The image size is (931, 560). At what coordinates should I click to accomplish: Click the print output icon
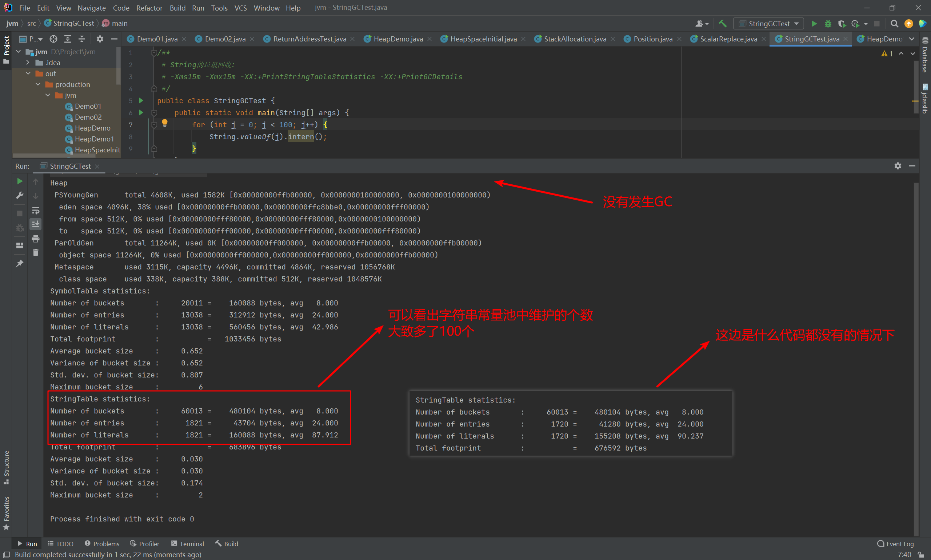(x=36, y=239)
